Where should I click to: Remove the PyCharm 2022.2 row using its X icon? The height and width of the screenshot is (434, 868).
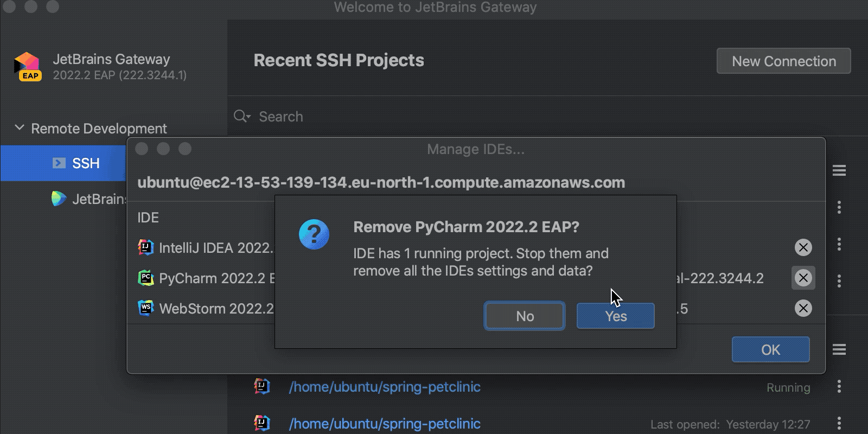[803, 278]
